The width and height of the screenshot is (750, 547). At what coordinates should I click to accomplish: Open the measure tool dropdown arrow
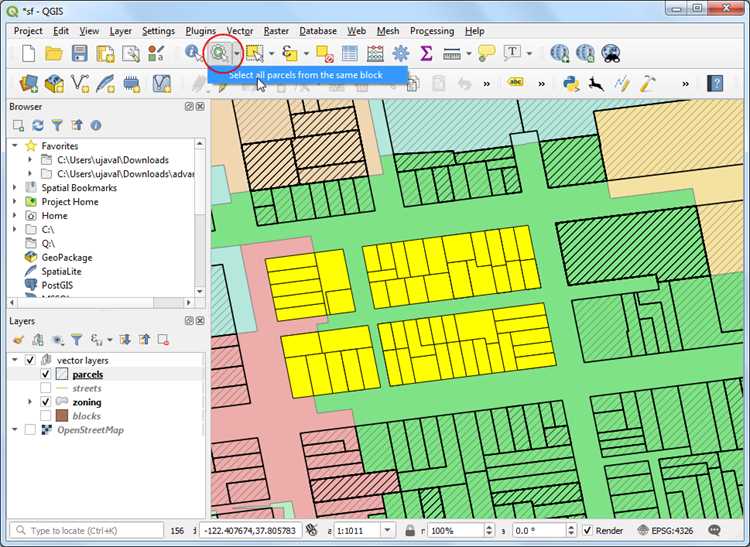click(469, 54)
